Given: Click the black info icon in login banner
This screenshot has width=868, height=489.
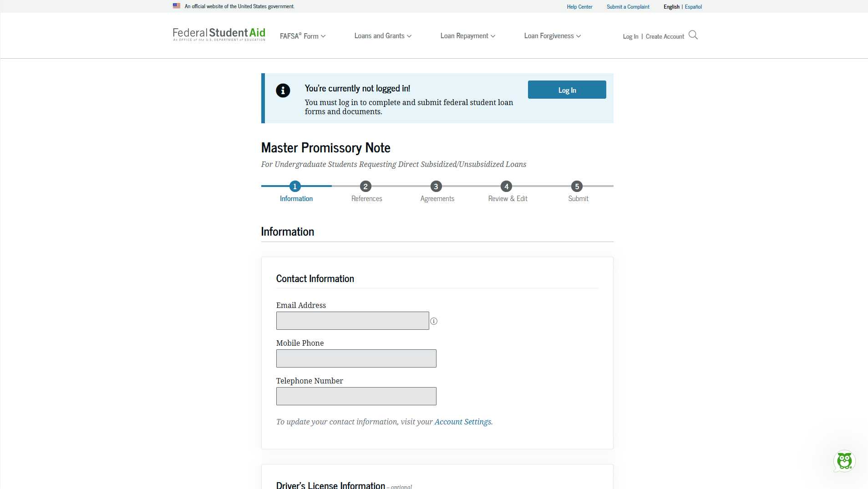Looking at the screenshot, I should click(x=283, y=91).
